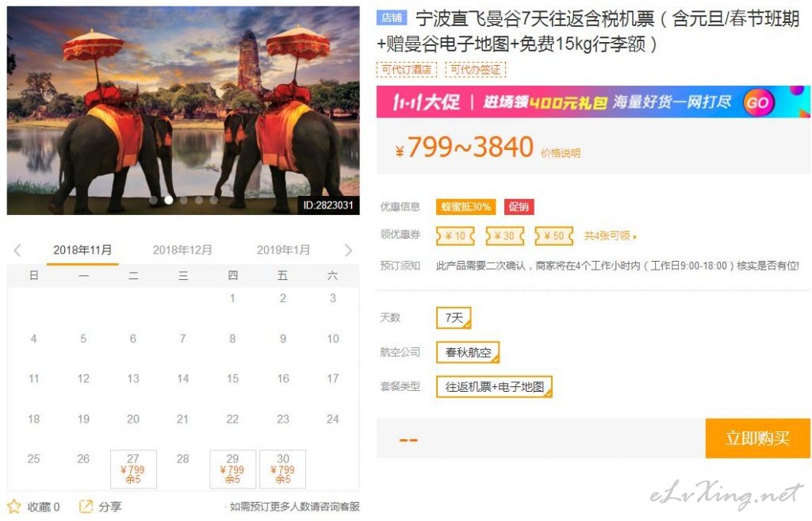
Task: Go to previous month with left calendar arrow
Action: pos(17,250)
